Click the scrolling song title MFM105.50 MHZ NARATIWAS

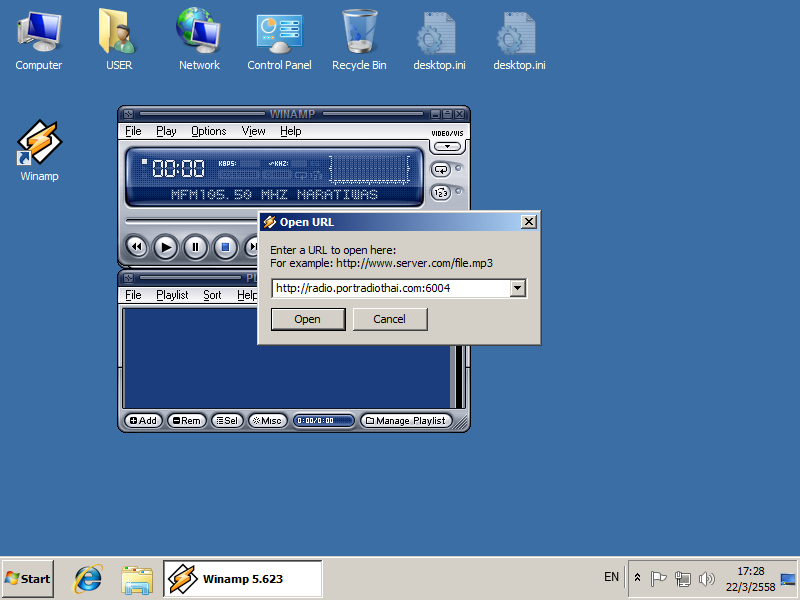click(x=274, y=194)
